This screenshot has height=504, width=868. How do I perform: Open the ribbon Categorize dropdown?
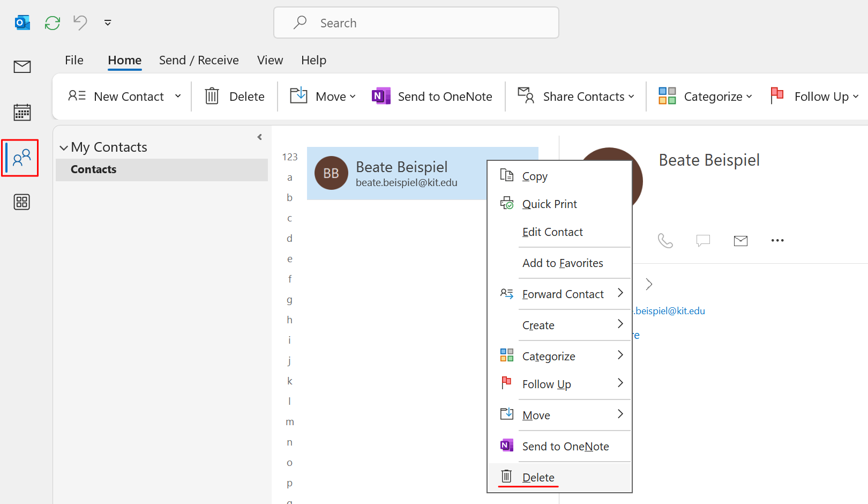coord(705,97)
